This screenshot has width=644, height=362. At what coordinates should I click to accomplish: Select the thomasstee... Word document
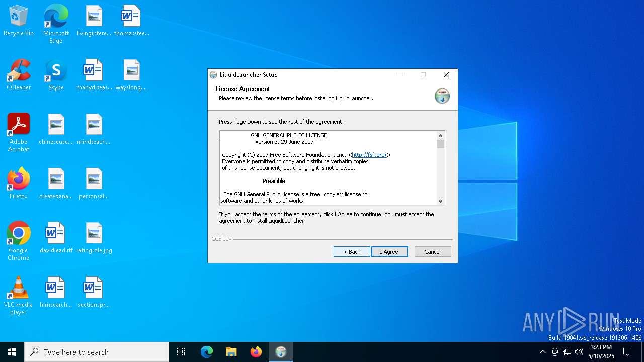tap(131, 21)
